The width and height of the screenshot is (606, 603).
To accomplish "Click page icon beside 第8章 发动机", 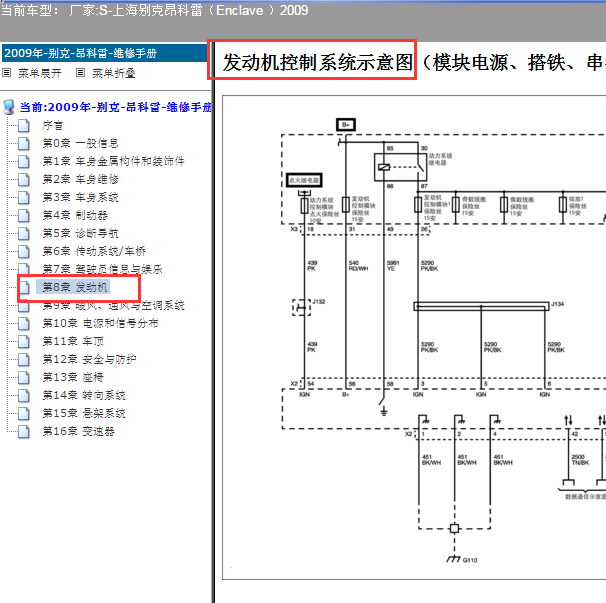I will click(24, 287).
